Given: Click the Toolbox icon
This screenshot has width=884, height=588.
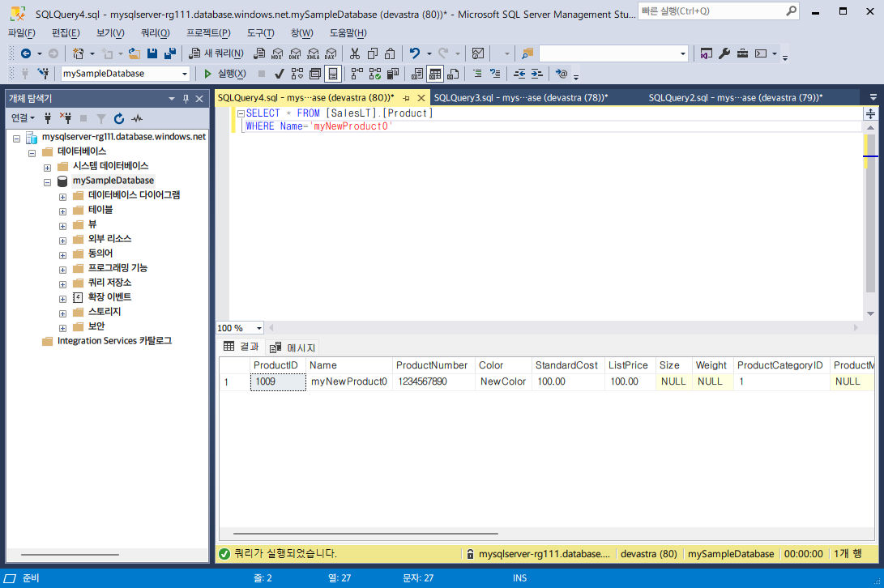Looking at the screenshot, I should (x=742, y=53).
